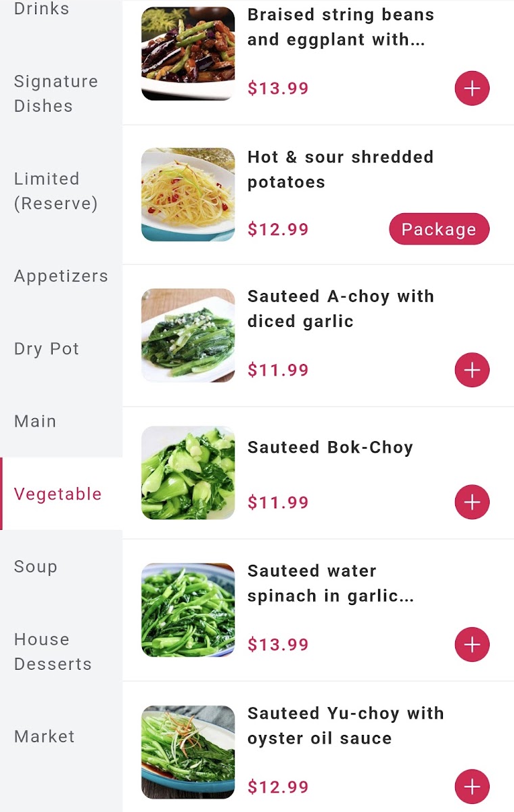The height and width of the screenshot is (812, 514).
Task: Open the Signature Dishes category
Action: tap(56, 93)
